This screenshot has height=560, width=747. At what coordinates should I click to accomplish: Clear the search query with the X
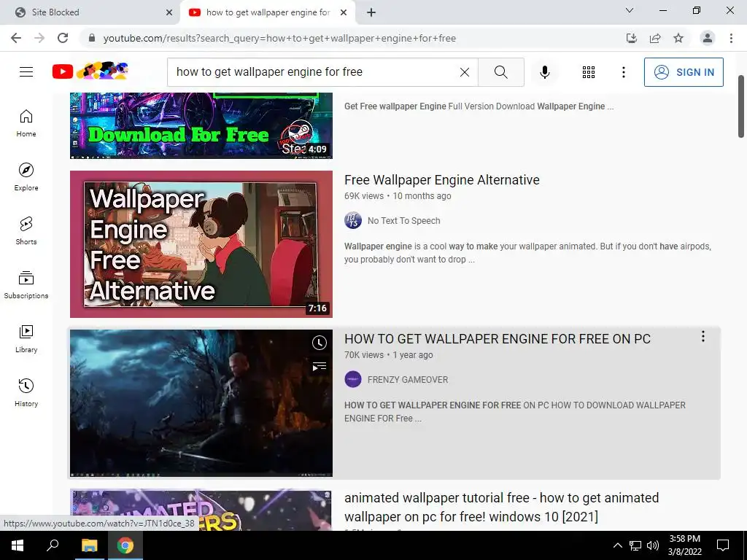465,72
